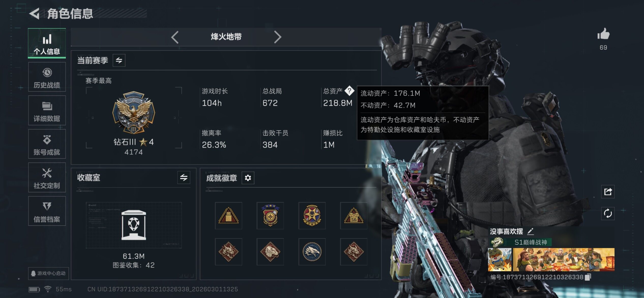Edit nickname 没事喜欢摆 with pencil icon
Viewport: 644px width, 298px height.
pos(530,232)
